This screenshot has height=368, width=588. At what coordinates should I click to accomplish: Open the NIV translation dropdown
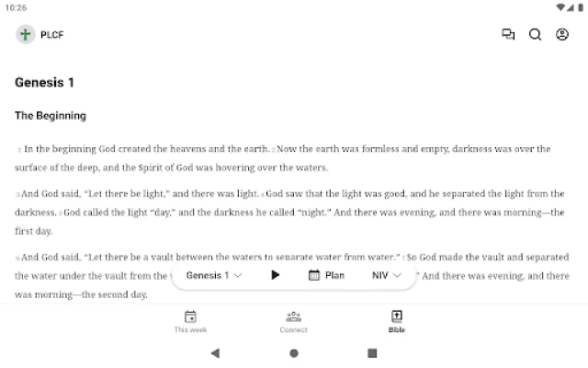click(x=387, y=275)
